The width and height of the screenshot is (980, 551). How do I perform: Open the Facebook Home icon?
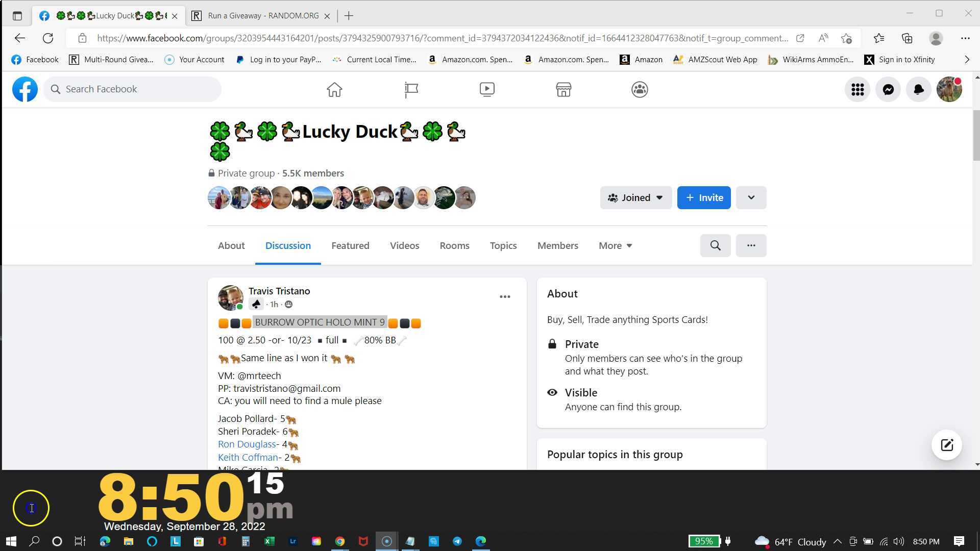coord(334,89)
